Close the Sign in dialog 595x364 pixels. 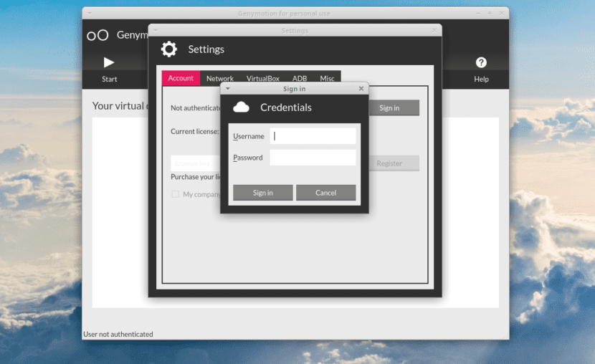[361, 89]
